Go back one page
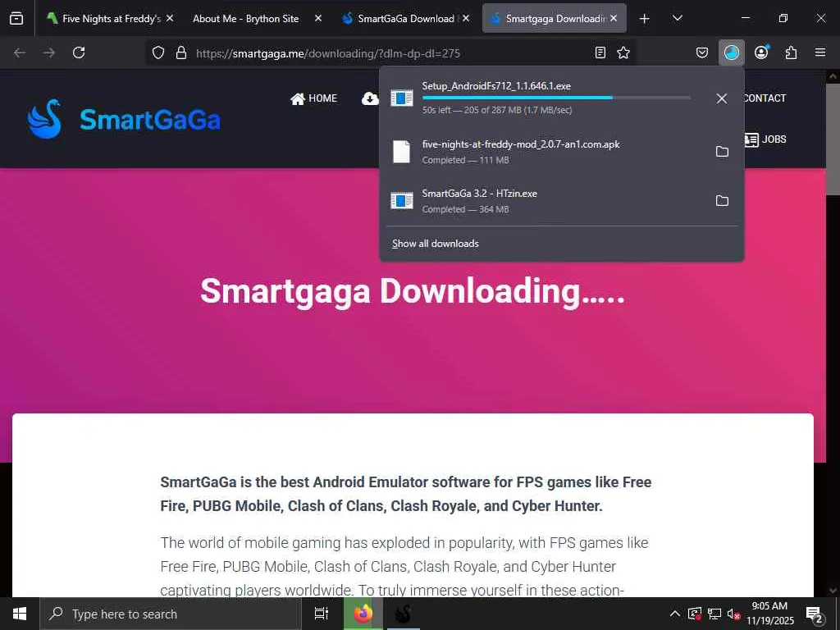840x630 pixels. click(x=20, y=52)
